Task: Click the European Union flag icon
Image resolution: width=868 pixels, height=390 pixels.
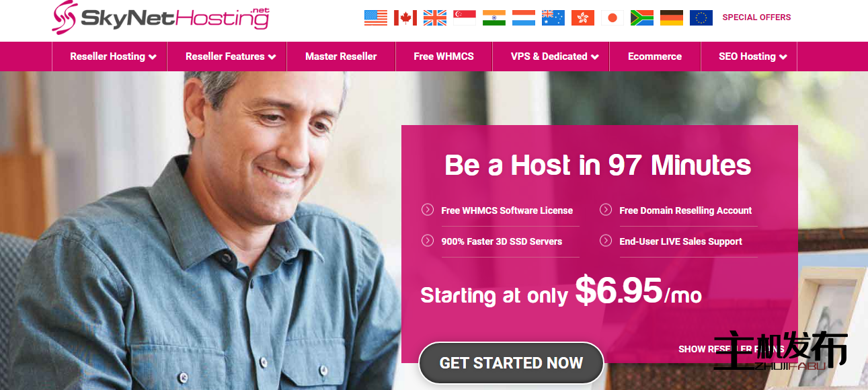Action: [x=701, y=17]
